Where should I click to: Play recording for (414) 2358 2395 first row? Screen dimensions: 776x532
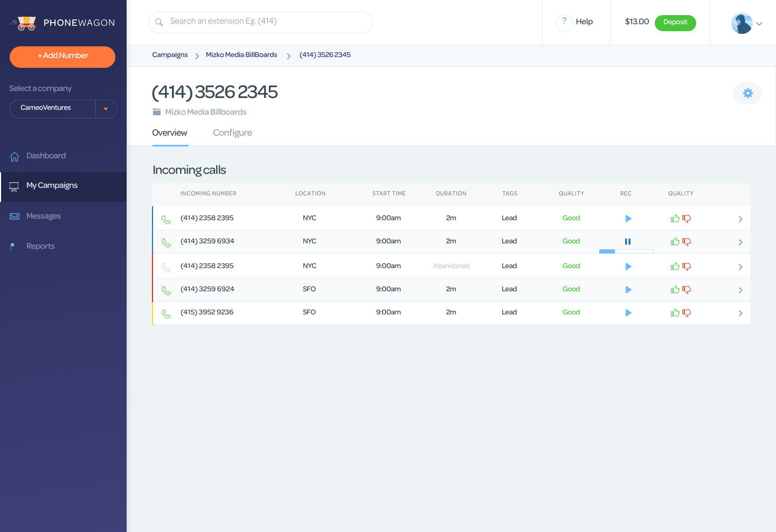click(628, 219)
